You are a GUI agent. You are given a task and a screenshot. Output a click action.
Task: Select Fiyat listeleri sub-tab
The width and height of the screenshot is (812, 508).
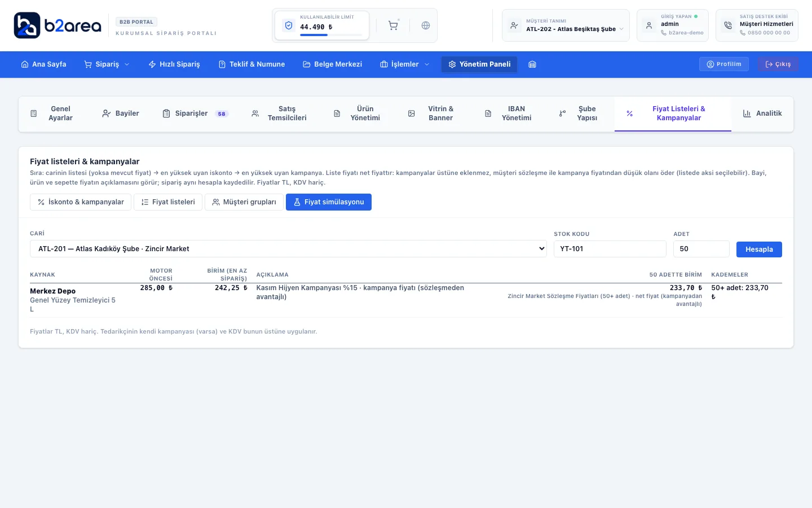(x=168, y=202)
